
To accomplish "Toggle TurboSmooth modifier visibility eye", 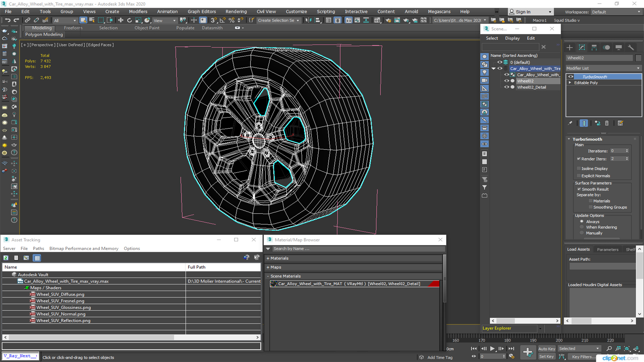I will click(571, 77).
